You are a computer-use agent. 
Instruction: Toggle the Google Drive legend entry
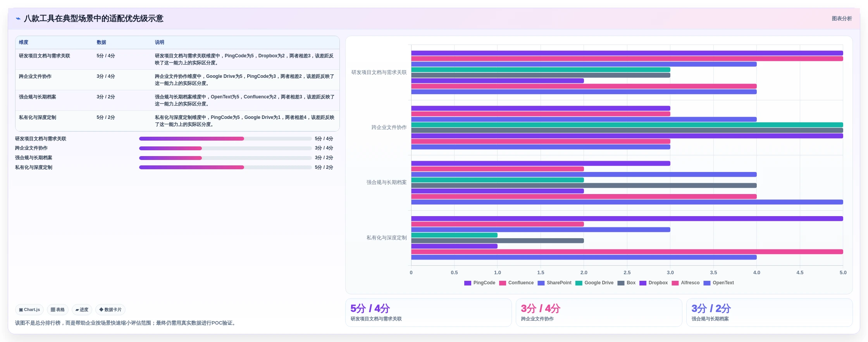tap(594, 283)
